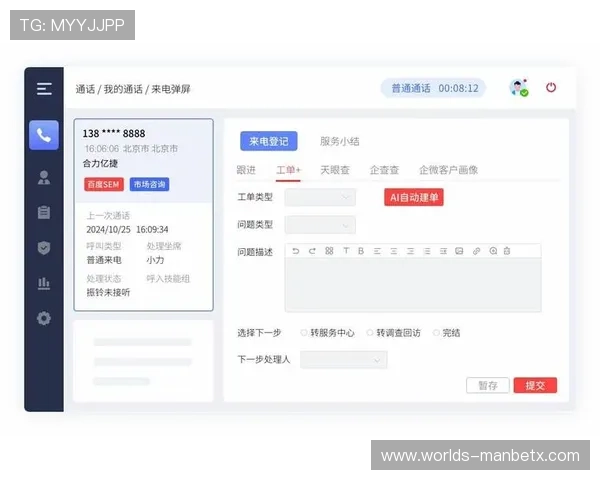Undo in the problem description editor
The height and width of the screenshot is (480, 600).
click(x=295, y=251)
